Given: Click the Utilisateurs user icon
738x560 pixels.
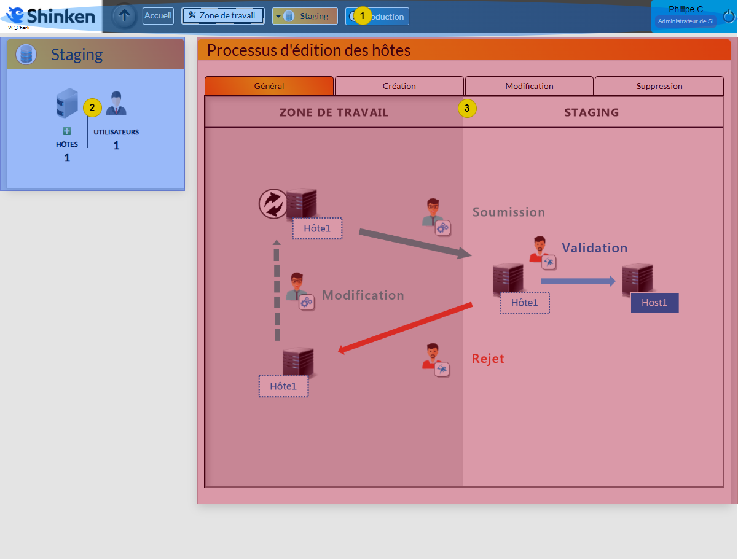Looking at the screenshot, I should click(x=116, y=103).
